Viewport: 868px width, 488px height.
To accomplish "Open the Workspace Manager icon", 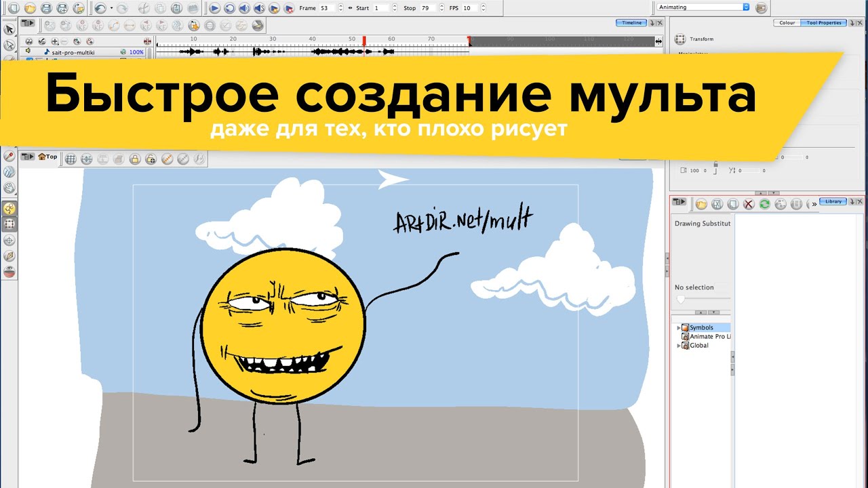I will tap(761, 8).
